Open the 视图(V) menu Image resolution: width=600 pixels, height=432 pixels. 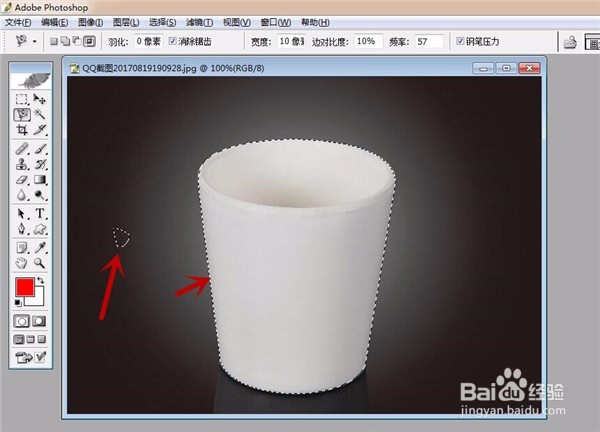237,23
